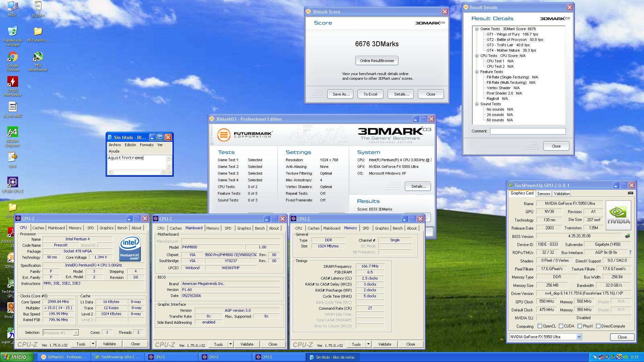Click Notepad horizontal scrollbar right arrow
The image size is (644, 362).
tap(163, 172)
